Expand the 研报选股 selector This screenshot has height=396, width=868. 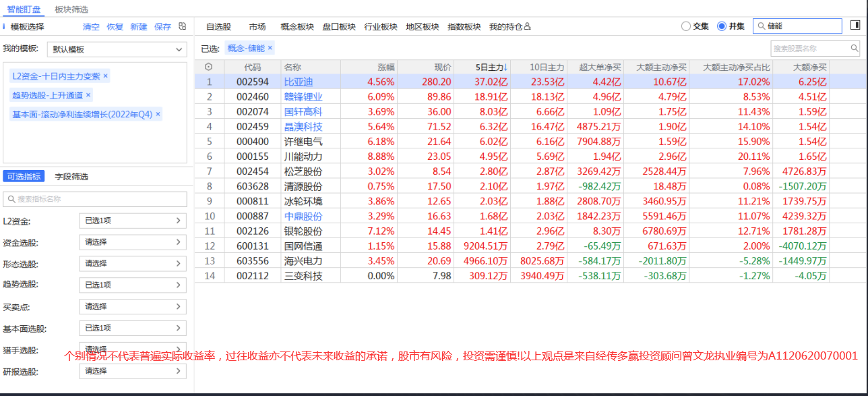133,371
